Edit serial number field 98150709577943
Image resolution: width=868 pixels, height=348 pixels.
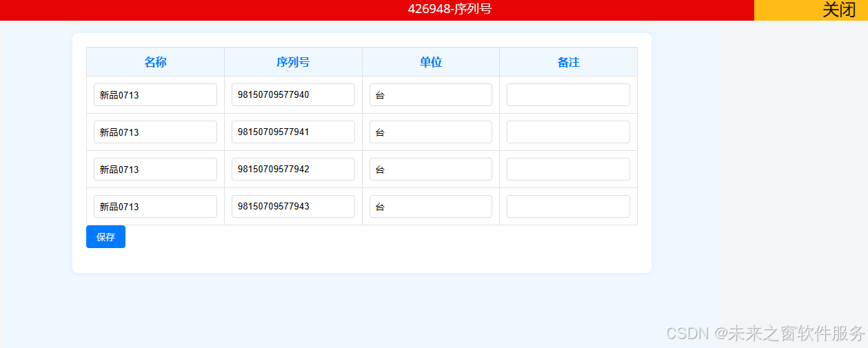pyautogui.click(x=293, y=207)
